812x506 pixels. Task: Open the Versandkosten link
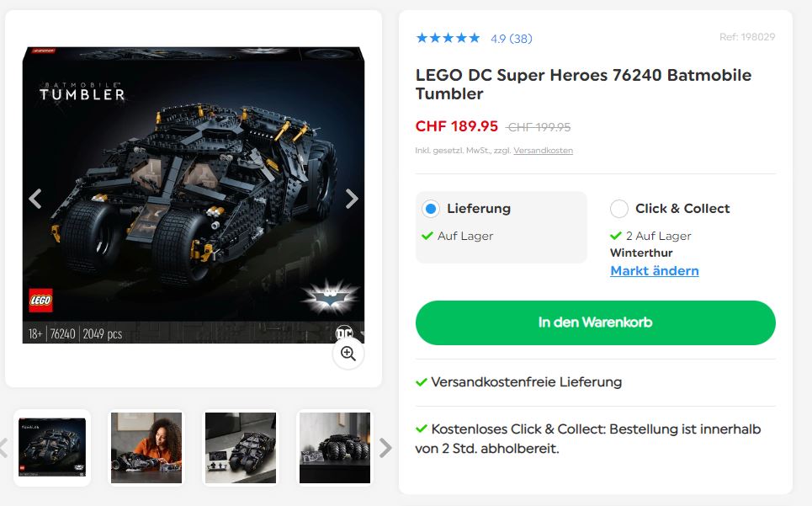[544, 151]
